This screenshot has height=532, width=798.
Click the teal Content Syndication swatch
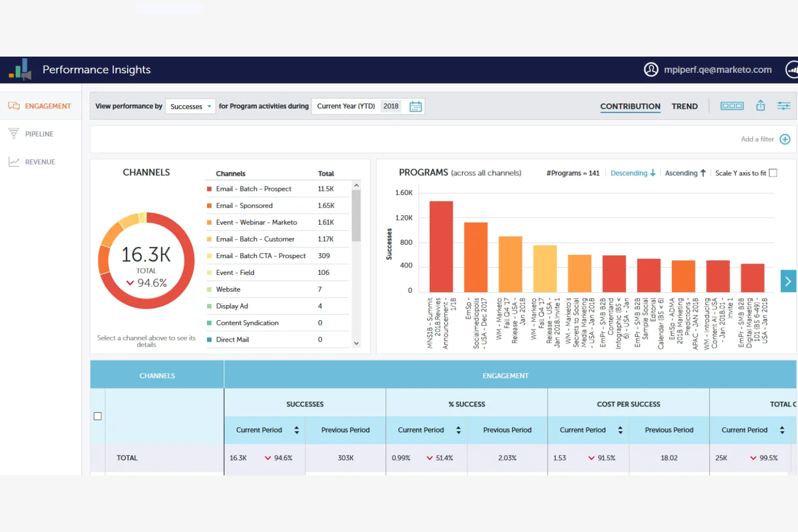pyautogui.click(x=209, y=323)
